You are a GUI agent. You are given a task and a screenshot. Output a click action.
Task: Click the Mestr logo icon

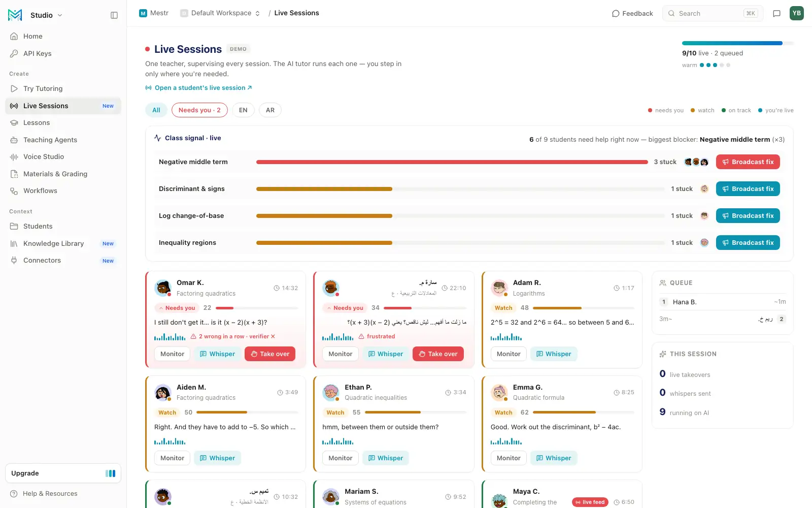15,15
